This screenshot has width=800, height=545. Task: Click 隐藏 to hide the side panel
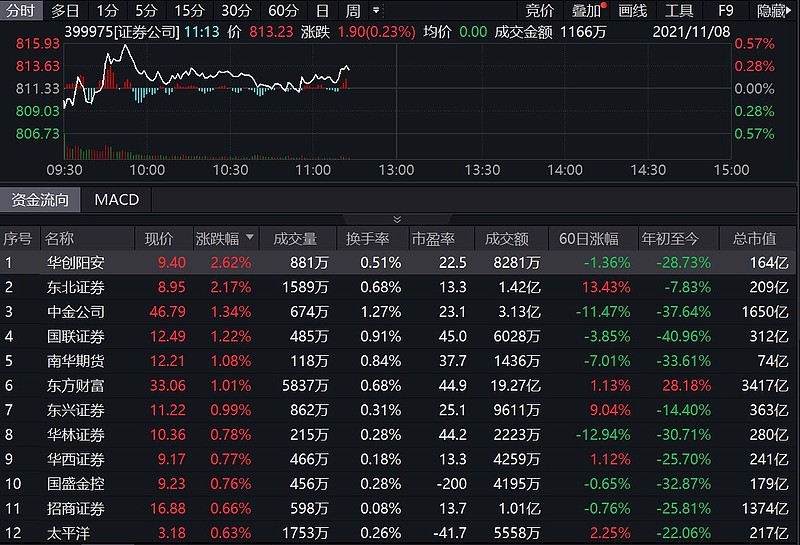click(x=773, y=10)
